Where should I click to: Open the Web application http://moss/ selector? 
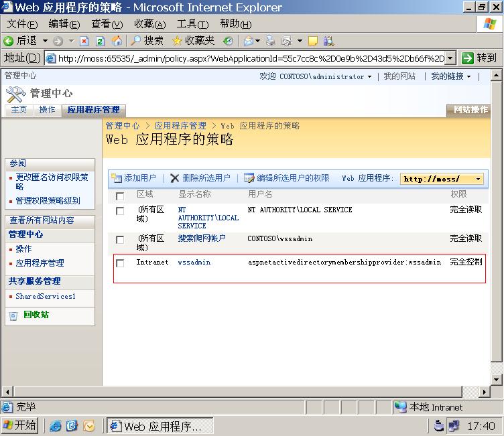tap(442, 179)
